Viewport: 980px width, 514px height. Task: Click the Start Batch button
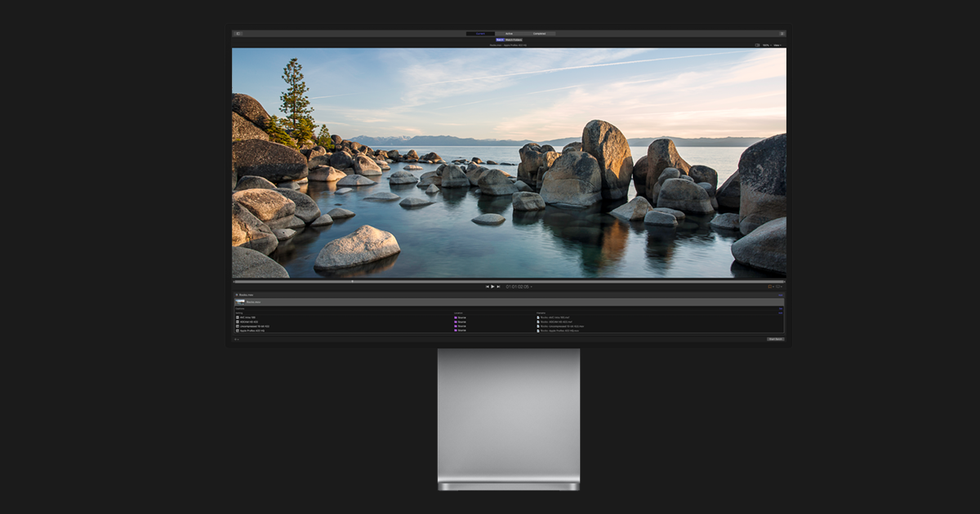point(774,339)
